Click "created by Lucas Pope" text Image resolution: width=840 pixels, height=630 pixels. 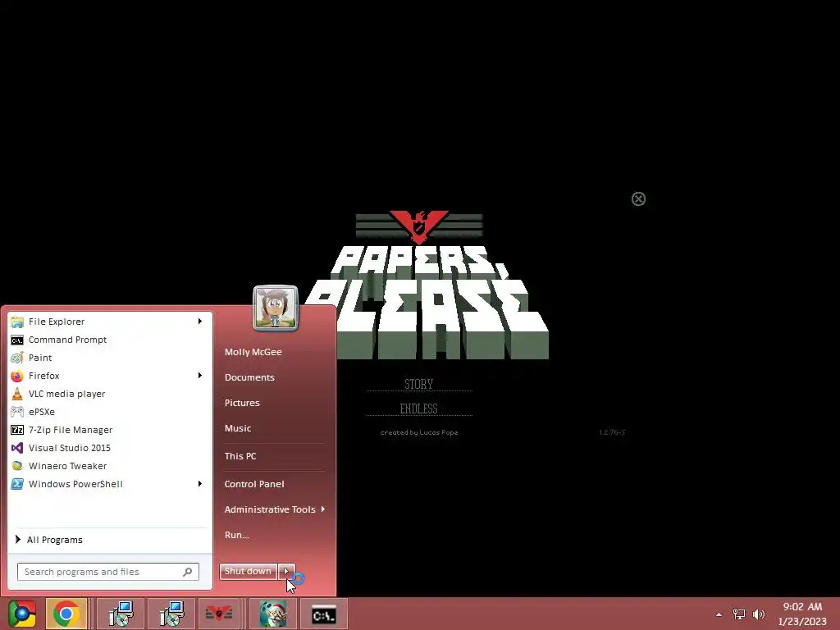pos(419,432)
